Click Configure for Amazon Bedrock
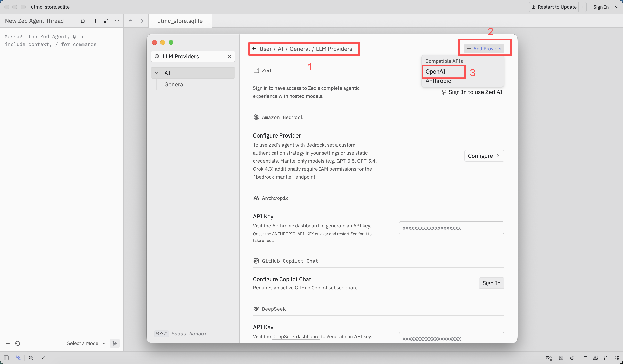This screenshot has height=364, width=623. point(484,156)
